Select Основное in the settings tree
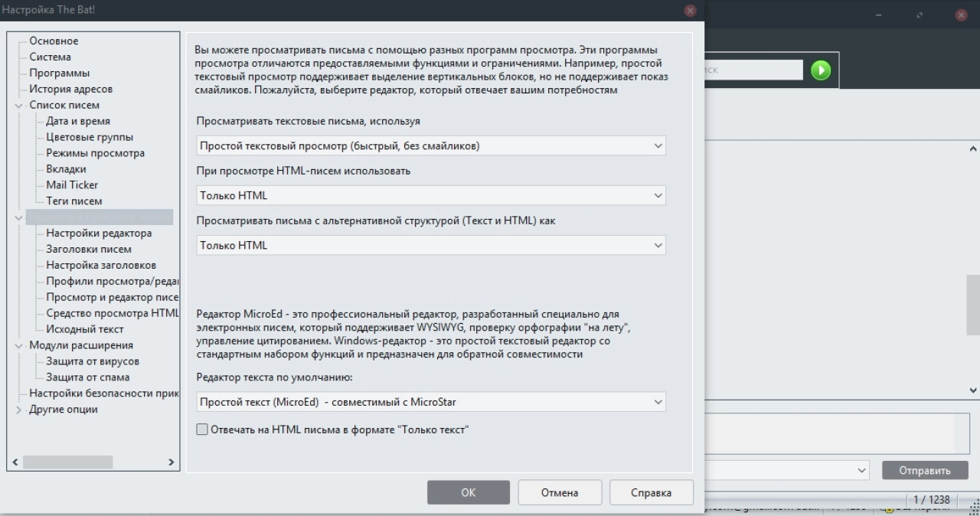The image size is (980, 516). pyautogui.click(x=54, y=41)
